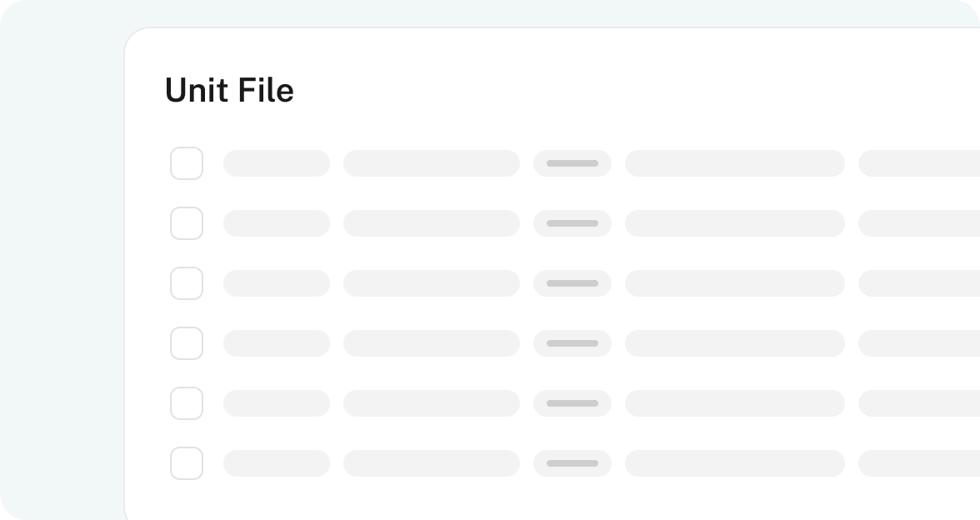Image resolution: width=980 pixels, height=520 pixels.
Task: Click last row's long placeholder after badge
Action: [x=735, y=463]
